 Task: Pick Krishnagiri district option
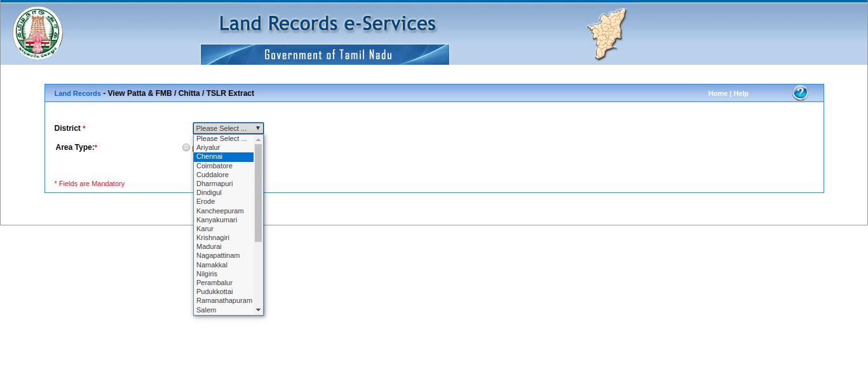click(224, 237)
